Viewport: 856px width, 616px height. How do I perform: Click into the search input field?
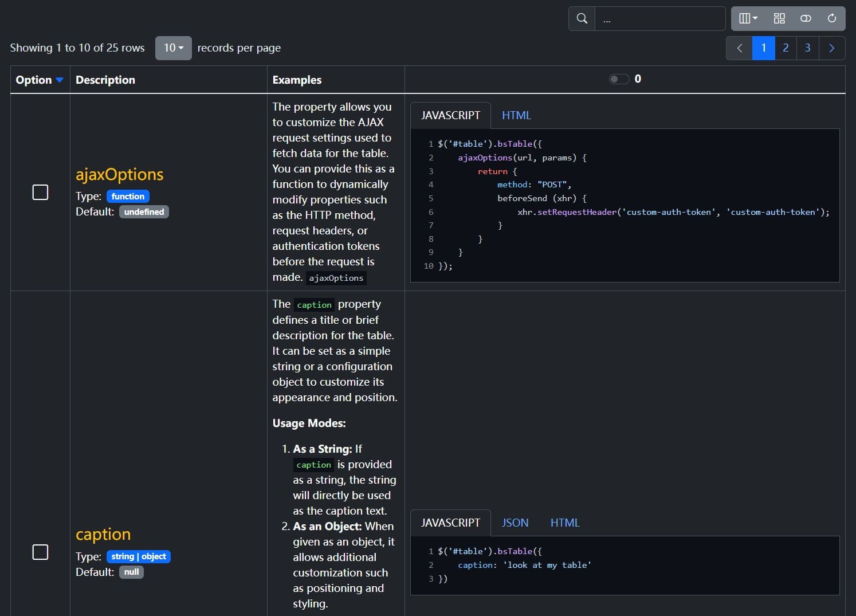pos(659,18)
